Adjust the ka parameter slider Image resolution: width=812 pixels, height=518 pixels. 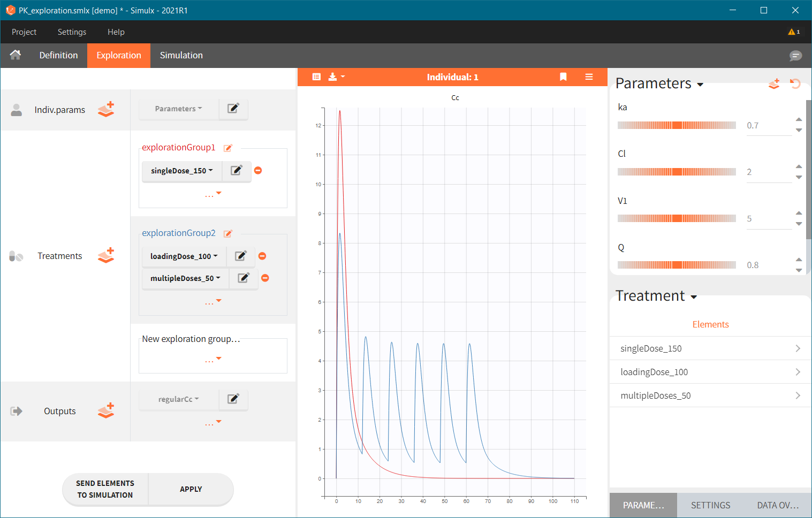pyautogui.click(x=677, y=125)
